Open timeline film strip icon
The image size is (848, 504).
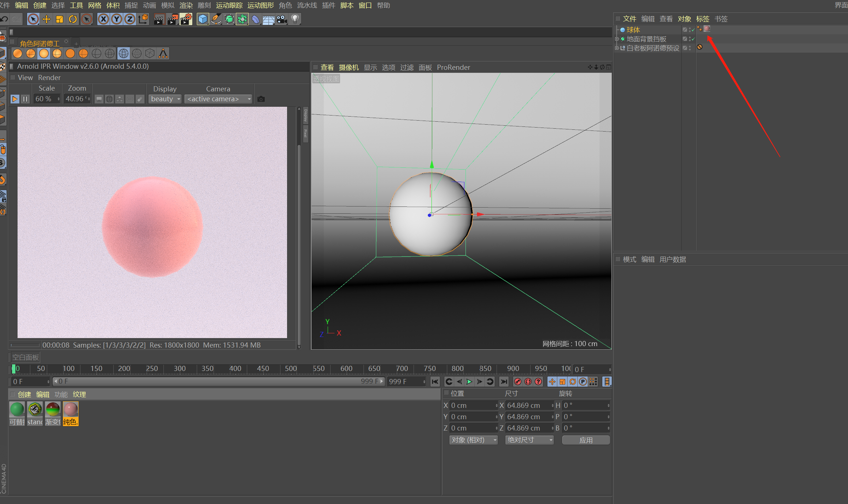pos(607,382)
